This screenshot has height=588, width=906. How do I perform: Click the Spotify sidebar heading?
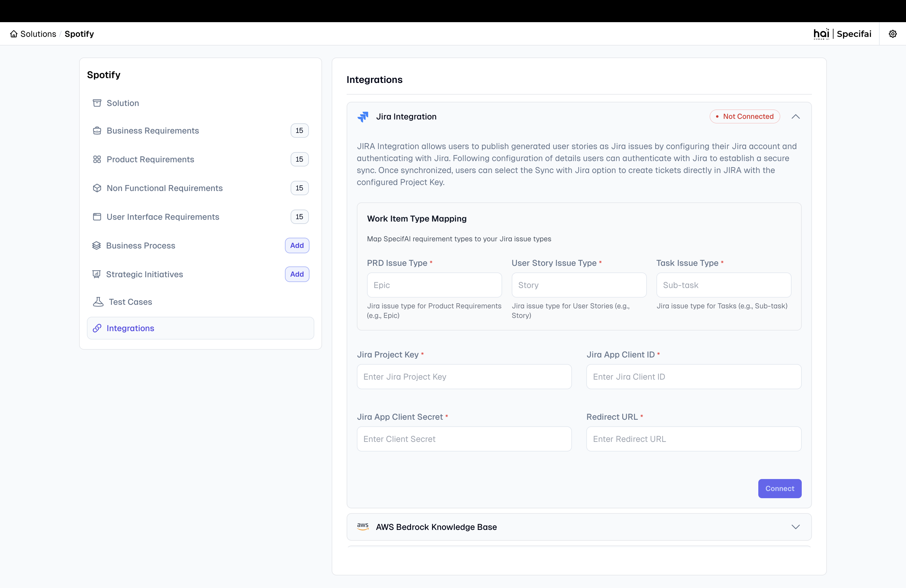click(104, 75)
